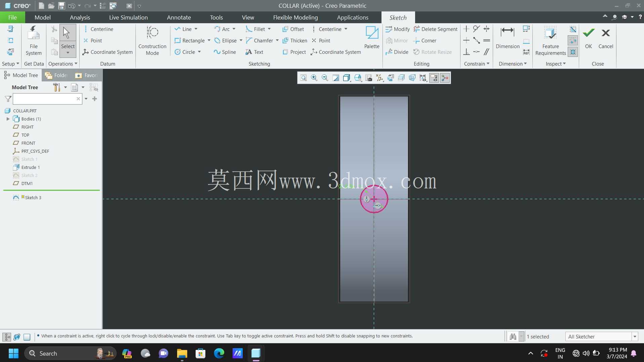Click the model tree filter input
Screen dimensions: 644x362
pos(47,99)
